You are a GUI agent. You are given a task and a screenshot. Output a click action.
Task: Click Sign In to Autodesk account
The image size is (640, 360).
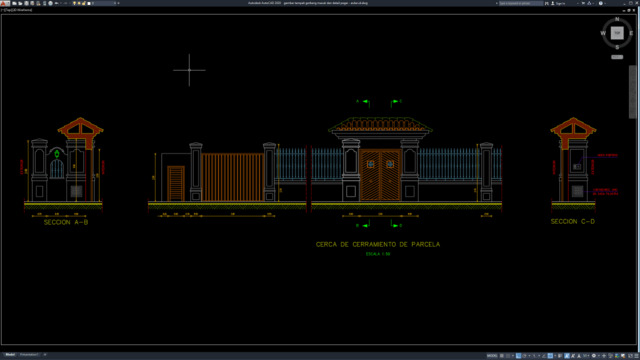pos(559,3)
